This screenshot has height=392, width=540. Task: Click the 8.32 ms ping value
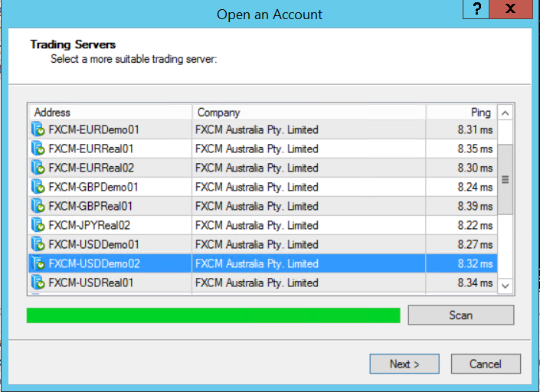click(475, 263)
